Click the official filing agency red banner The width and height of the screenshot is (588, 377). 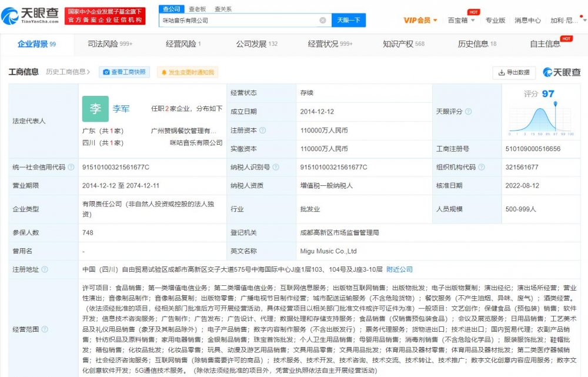pyautogui.click(x=105, y=16)
